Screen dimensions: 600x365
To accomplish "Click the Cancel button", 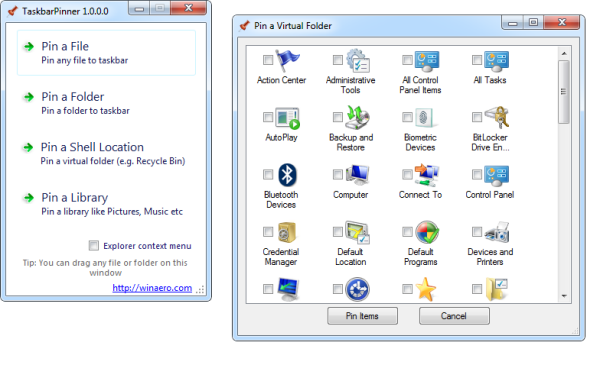I will point(454,316).
